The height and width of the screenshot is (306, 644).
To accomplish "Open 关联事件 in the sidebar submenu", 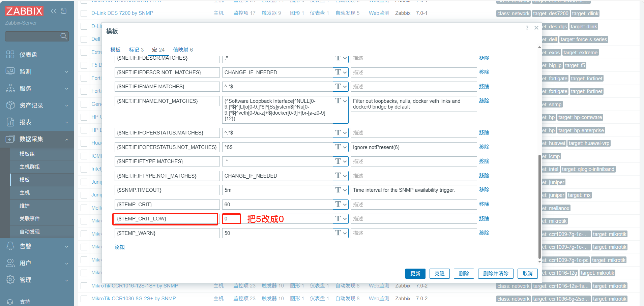I will 30,219.
